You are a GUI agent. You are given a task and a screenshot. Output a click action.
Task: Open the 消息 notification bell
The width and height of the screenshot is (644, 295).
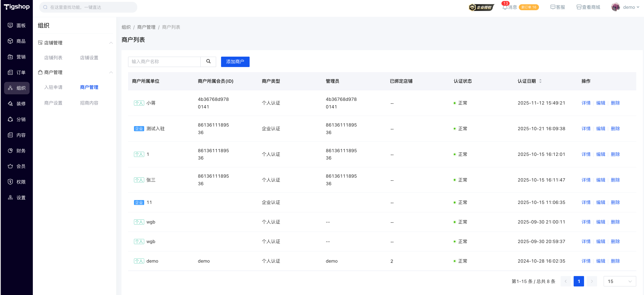tap(505, 7)
